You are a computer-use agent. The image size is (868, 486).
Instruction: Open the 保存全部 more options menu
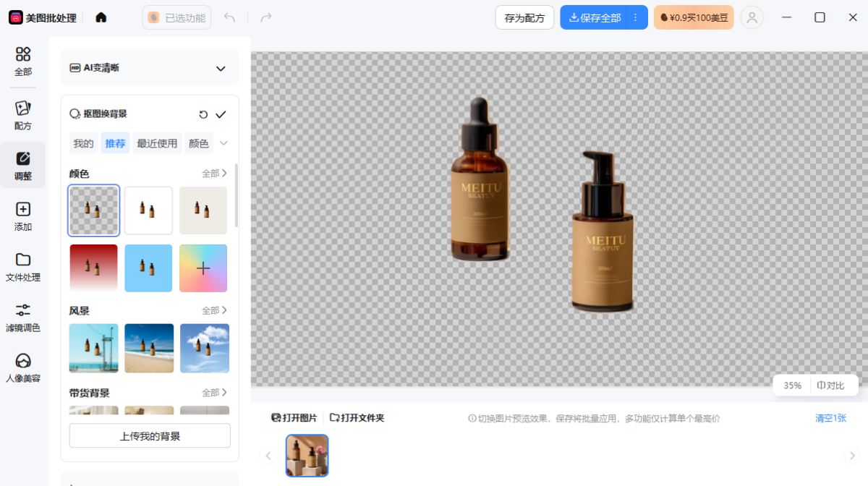pos(636,17)
